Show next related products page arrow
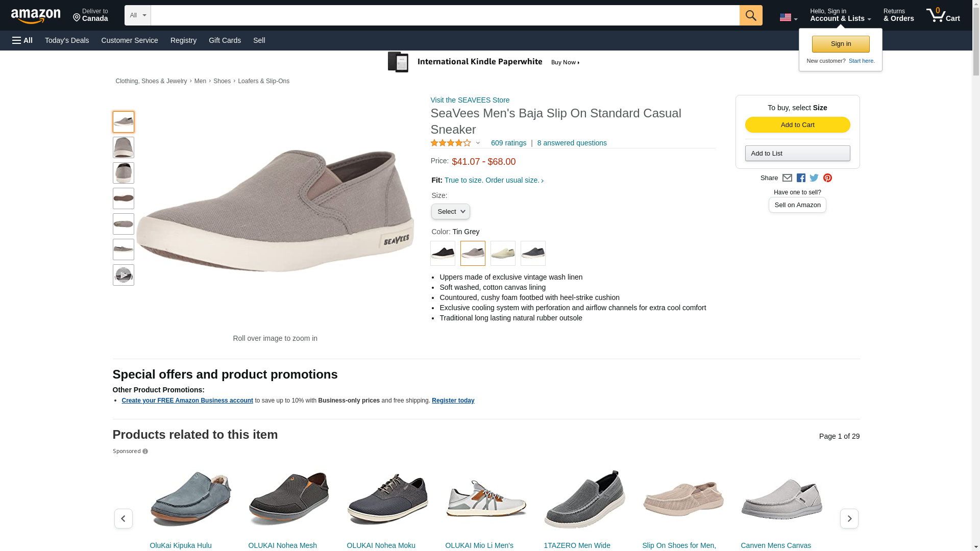Viewport: 980px width, 551px height. pos(849,518)
